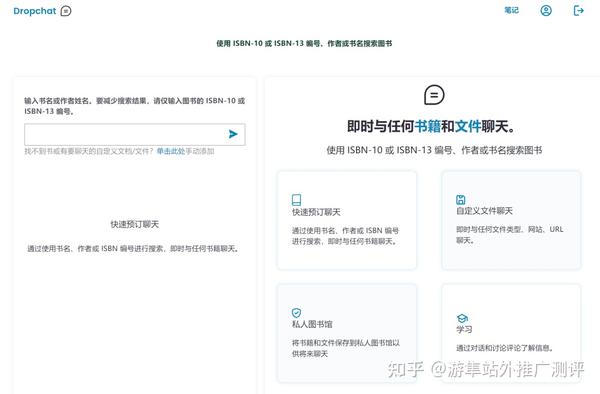The width and height of the screenshot is (600, 394).
Task: Open the user profile icon
Action: pos(546,10)
